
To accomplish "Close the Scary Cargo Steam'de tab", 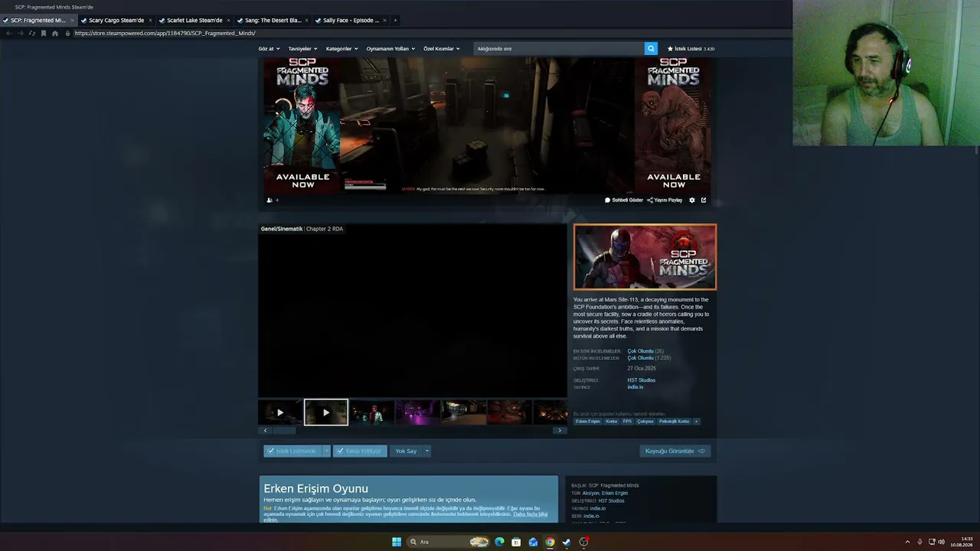I will coord(150,21).
